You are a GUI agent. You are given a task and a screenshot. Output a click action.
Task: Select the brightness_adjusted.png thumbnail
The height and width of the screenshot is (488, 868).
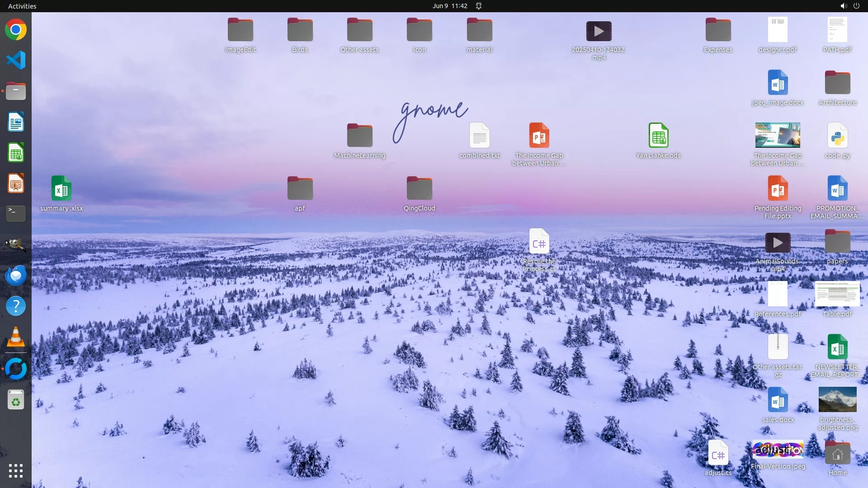pyautogui.click(x=837, y=399)
